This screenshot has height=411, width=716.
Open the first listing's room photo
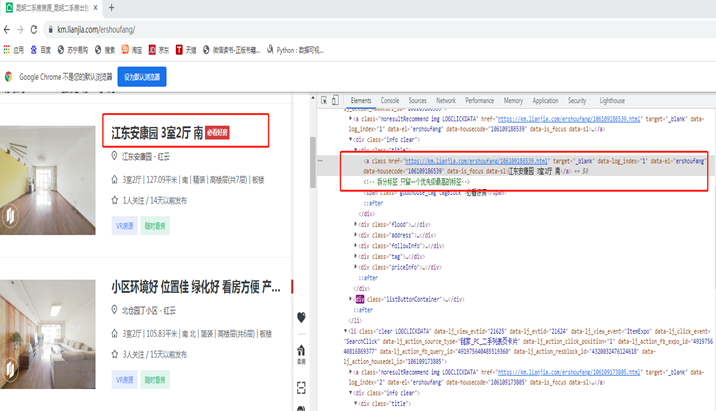tap(47, 180)
